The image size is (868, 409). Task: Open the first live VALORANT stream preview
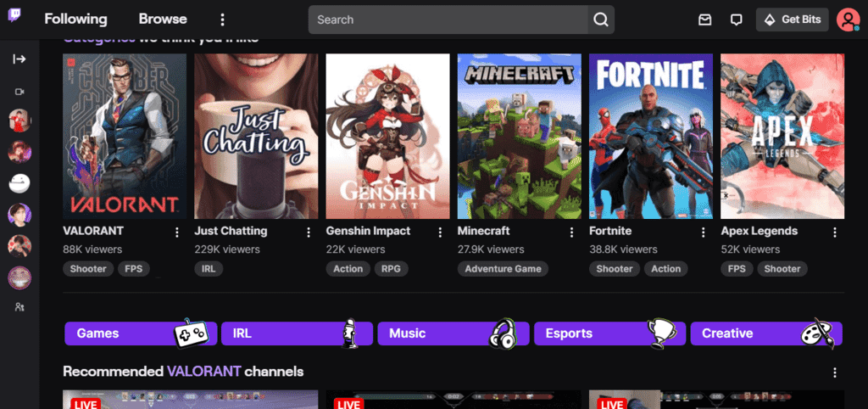click(191, 400)
